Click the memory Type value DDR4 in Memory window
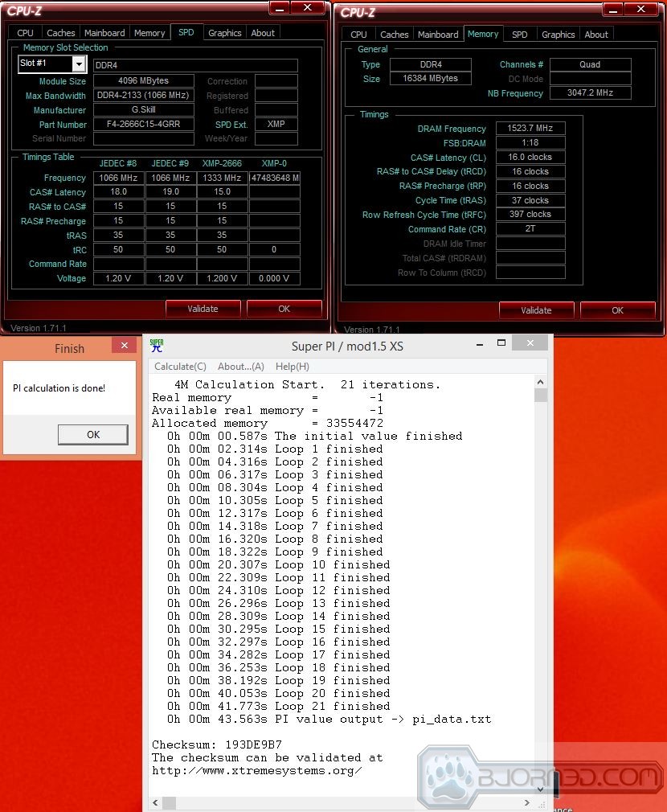Screen dimensions: 667x812 [431, 64]
